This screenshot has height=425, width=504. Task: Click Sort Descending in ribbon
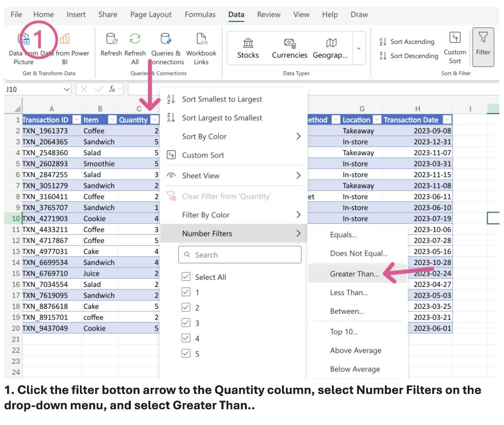(x=408, y=56)
